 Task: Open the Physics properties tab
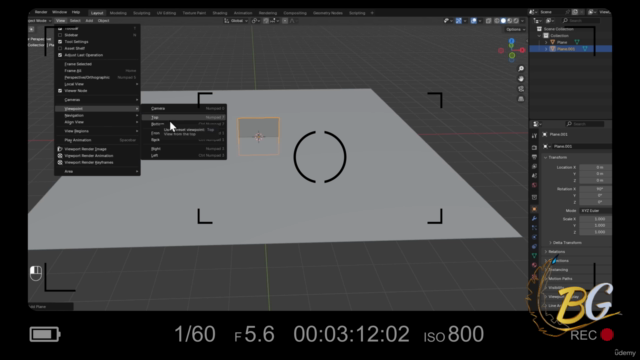coord(534,237)
